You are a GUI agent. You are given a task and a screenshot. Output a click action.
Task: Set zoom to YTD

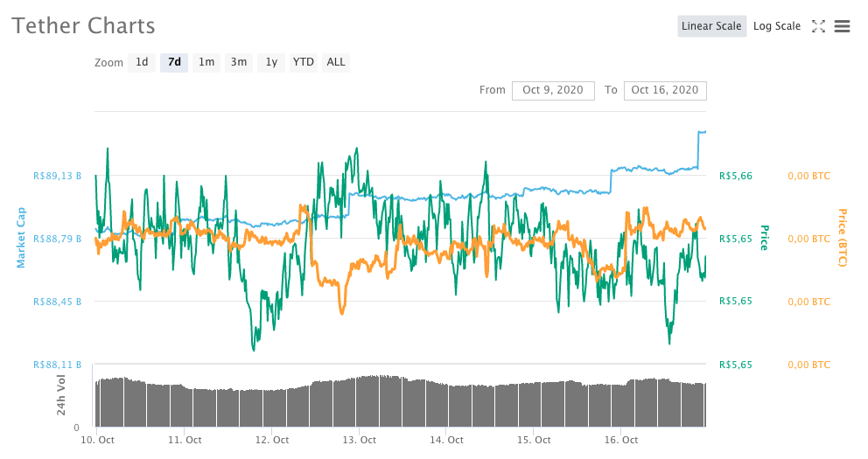click(304, 62)
